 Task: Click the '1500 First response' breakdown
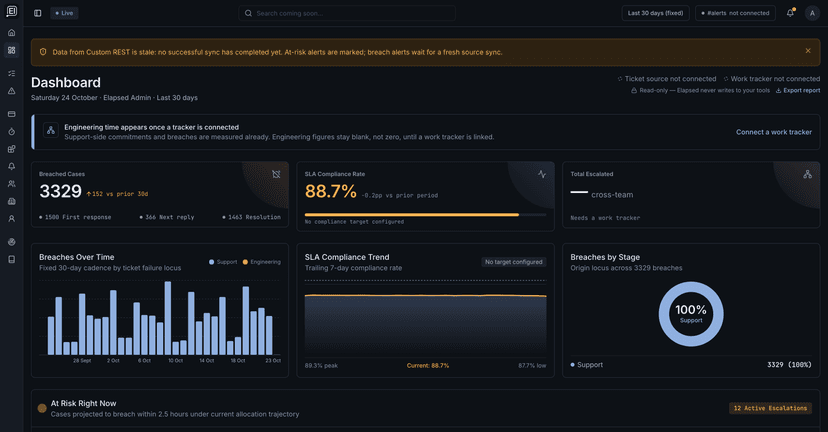(x=75, y=217)
